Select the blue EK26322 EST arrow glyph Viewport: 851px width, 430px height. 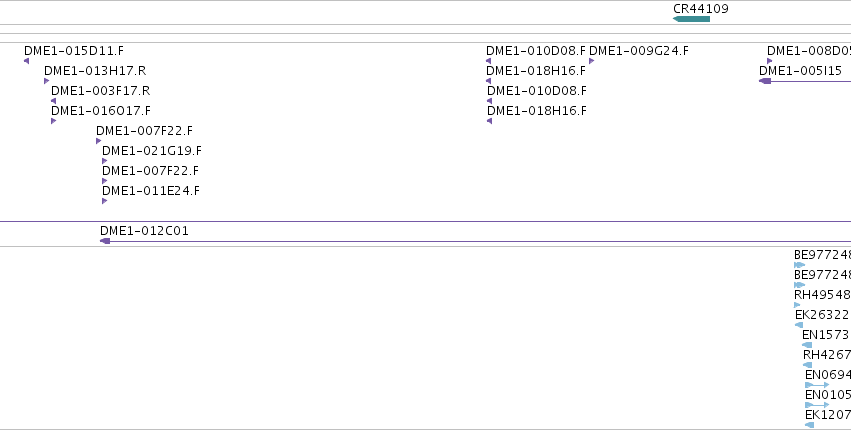[x=799, y=325]
